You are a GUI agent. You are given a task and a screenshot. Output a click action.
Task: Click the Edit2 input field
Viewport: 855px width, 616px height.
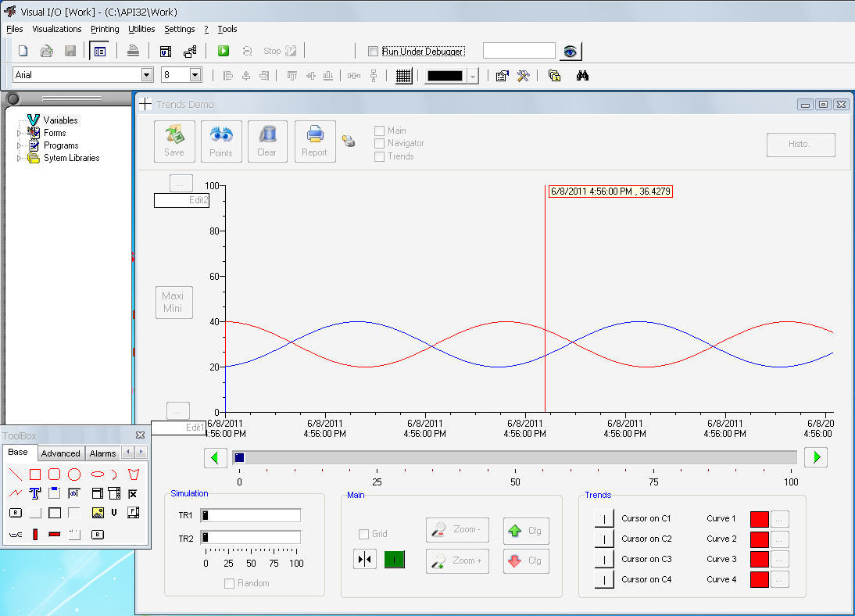tap(181, 200)
